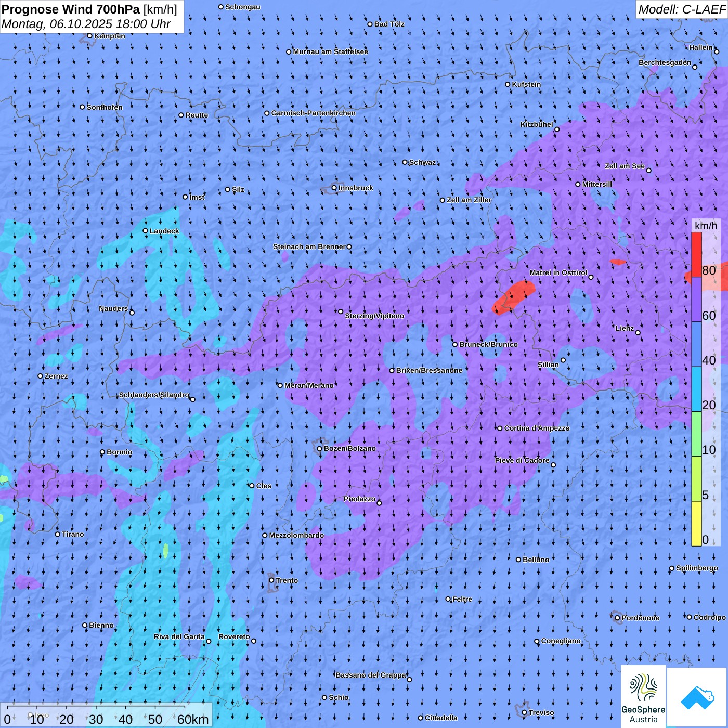
Task: Click the Bienno label
Action: pyautogui.click(x=101, y=625)
